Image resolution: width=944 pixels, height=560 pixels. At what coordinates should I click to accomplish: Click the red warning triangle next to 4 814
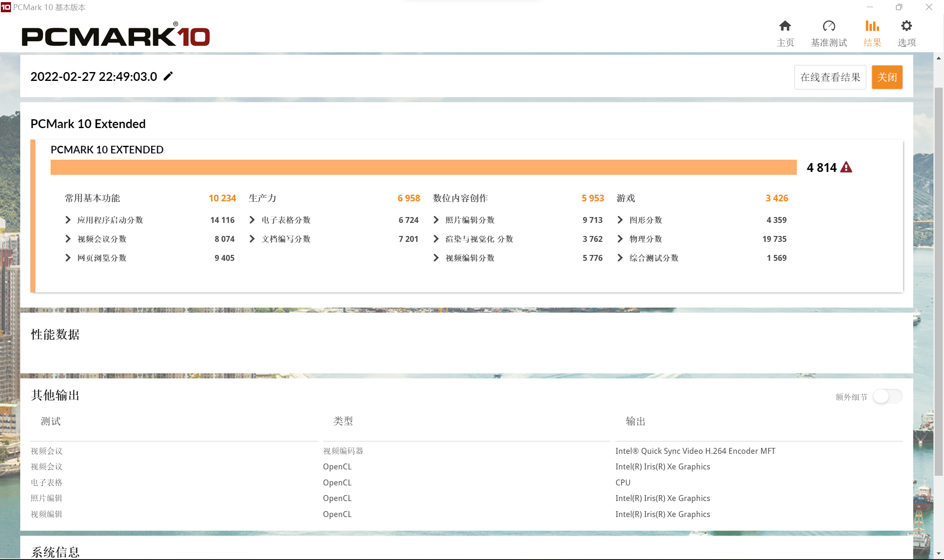[x=846, y=167]
